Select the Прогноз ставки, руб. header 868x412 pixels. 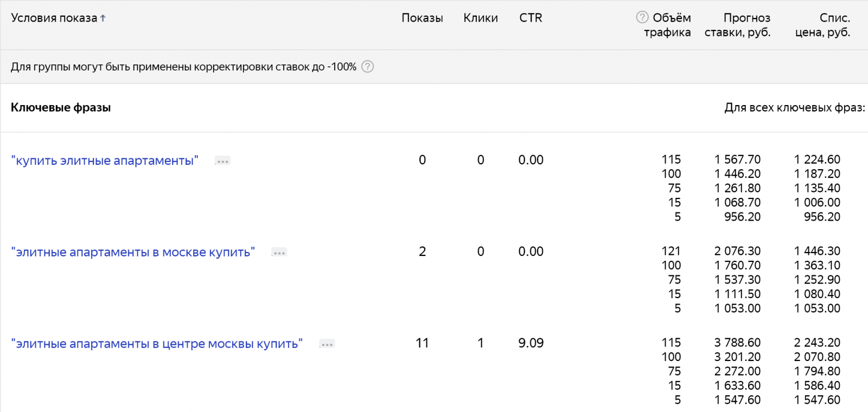pos(737,25)
